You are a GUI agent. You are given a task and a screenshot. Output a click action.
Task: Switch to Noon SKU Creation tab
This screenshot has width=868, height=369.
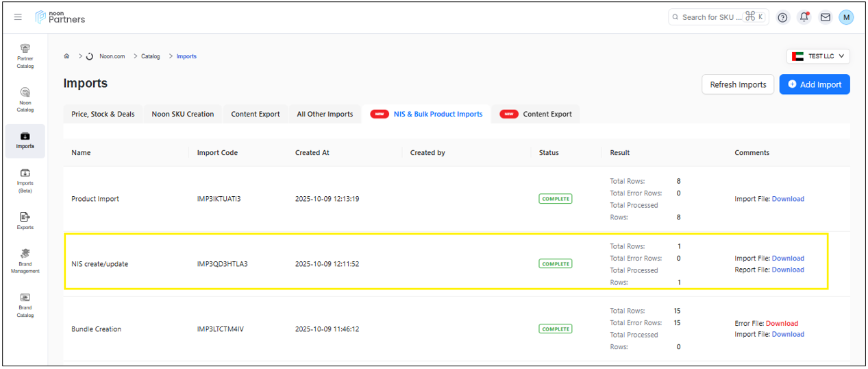coord(182,114)
